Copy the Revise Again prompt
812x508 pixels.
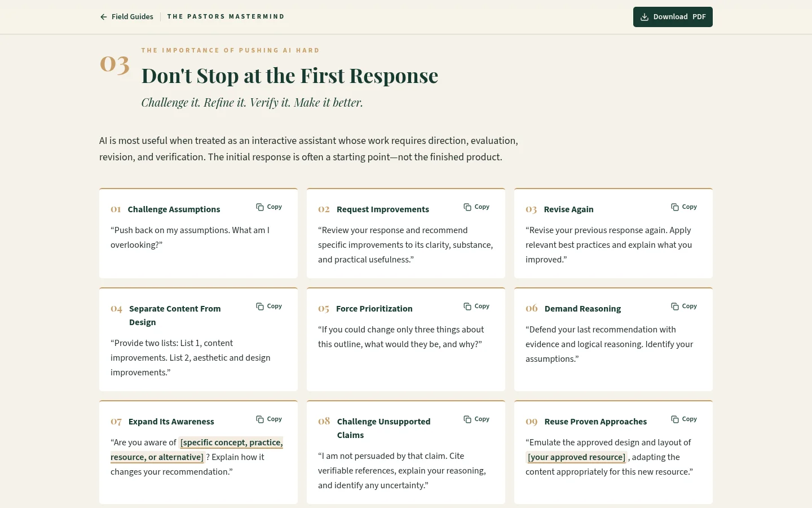(684, 207)
